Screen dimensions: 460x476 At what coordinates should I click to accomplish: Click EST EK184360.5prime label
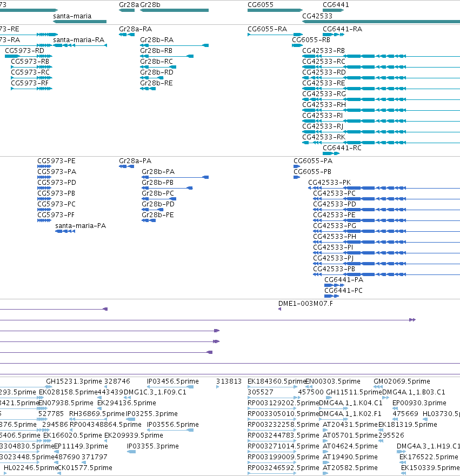(x=277, y=381)
